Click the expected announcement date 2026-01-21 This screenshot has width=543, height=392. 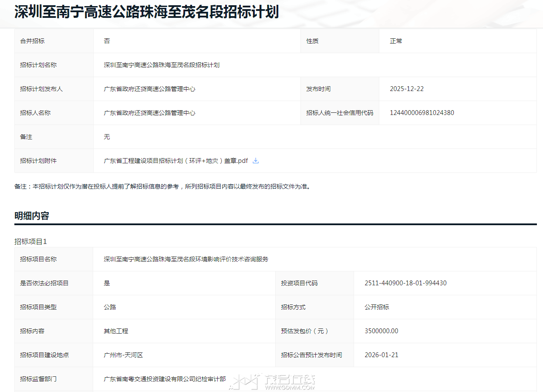381,355
